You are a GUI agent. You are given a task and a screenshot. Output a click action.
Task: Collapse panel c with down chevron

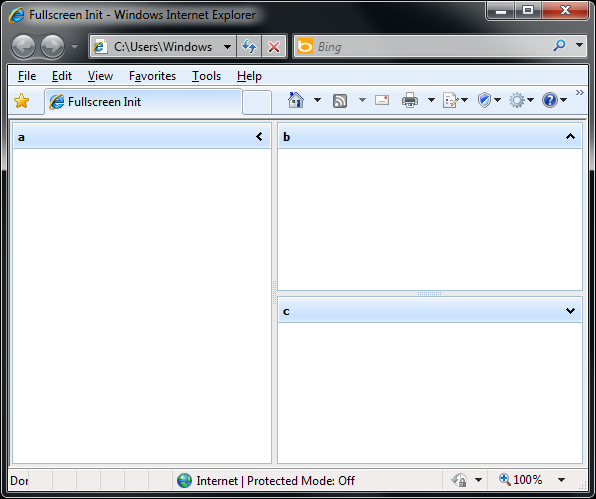click(x=570, y=311)
